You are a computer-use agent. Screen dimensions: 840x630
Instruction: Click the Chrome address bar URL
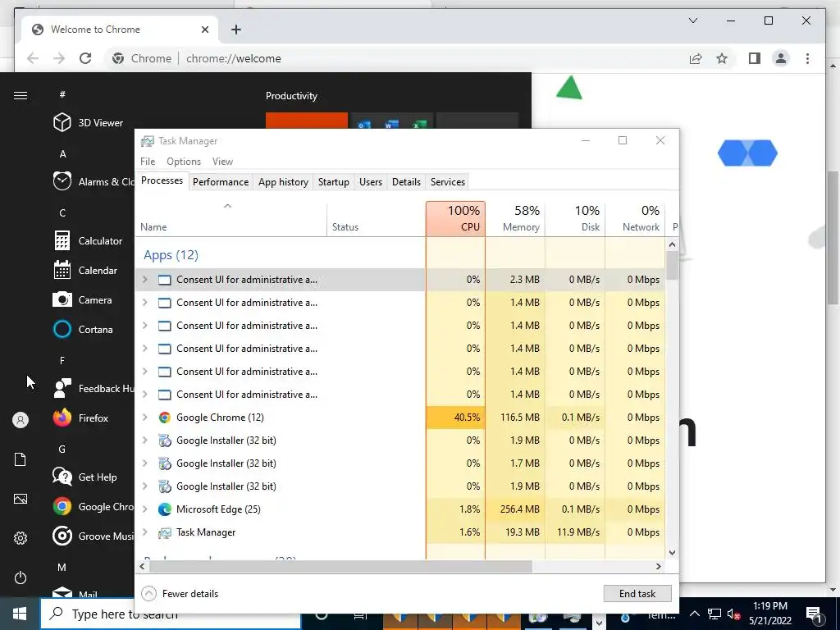[x=234, y=58]
